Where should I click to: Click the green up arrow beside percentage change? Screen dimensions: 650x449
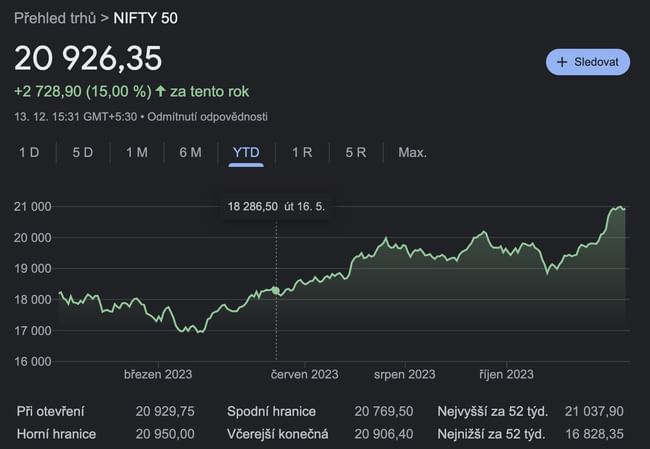pos(160,91)
